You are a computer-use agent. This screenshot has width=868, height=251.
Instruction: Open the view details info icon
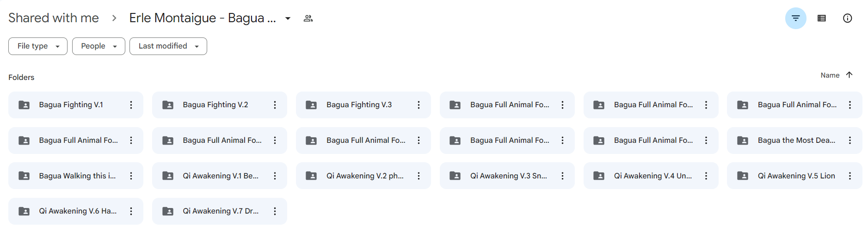point(848,18)
